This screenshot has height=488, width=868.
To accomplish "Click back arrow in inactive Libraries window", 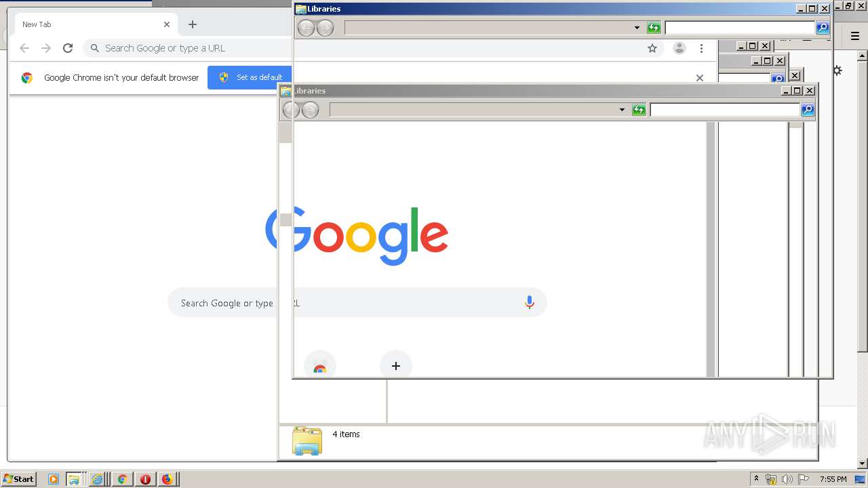I will 292,110.
